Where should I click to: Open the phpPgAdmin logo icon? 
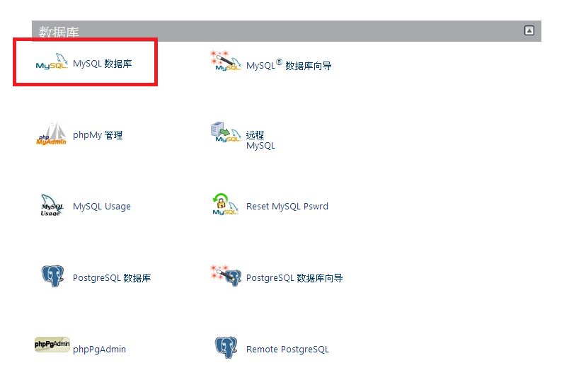(52, 345)
